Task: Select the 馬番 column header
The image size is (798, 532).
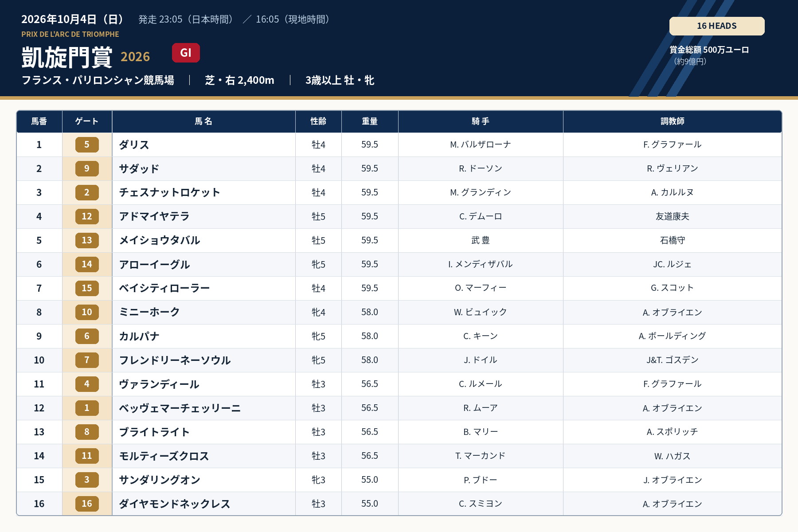Action: click(x=39, y=121)
